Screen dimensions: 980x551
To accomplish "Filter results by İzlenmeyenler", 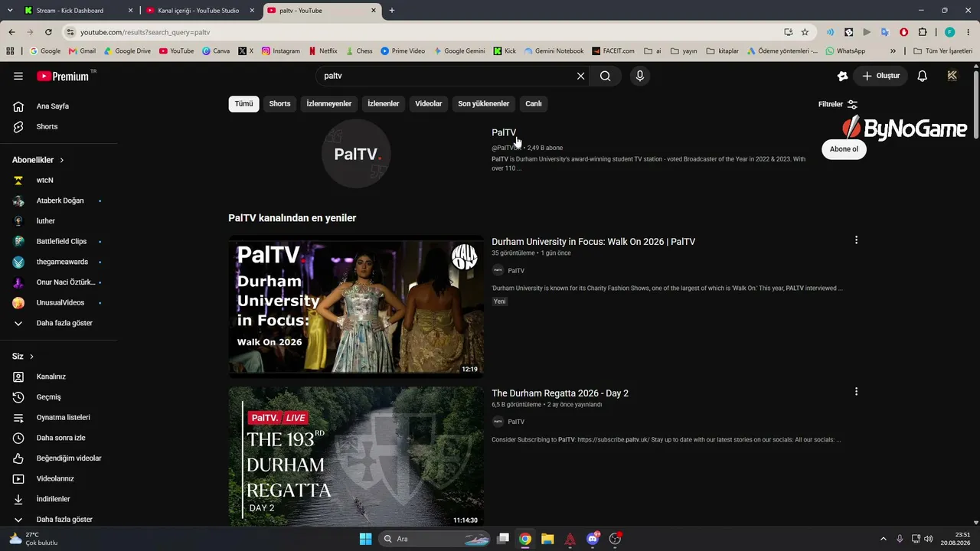I will [x=329, y=104].
